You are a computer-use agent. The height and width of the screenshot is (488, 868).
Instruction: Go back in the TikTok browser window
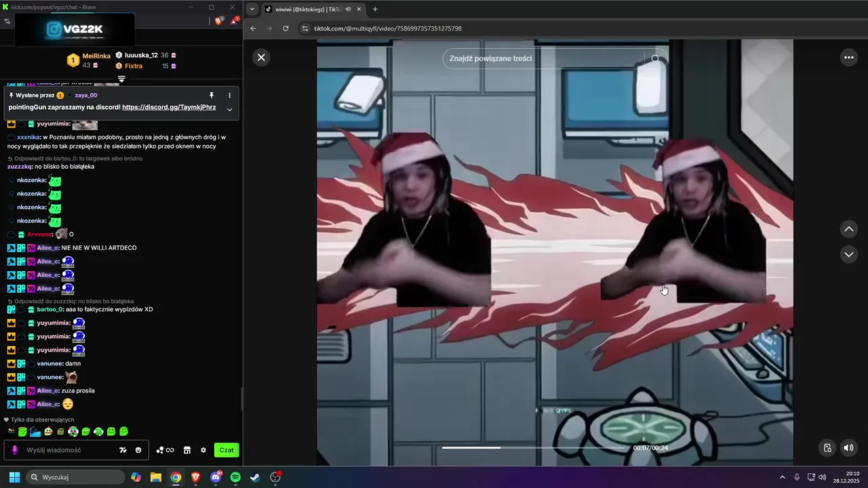[x=253, y=28]
